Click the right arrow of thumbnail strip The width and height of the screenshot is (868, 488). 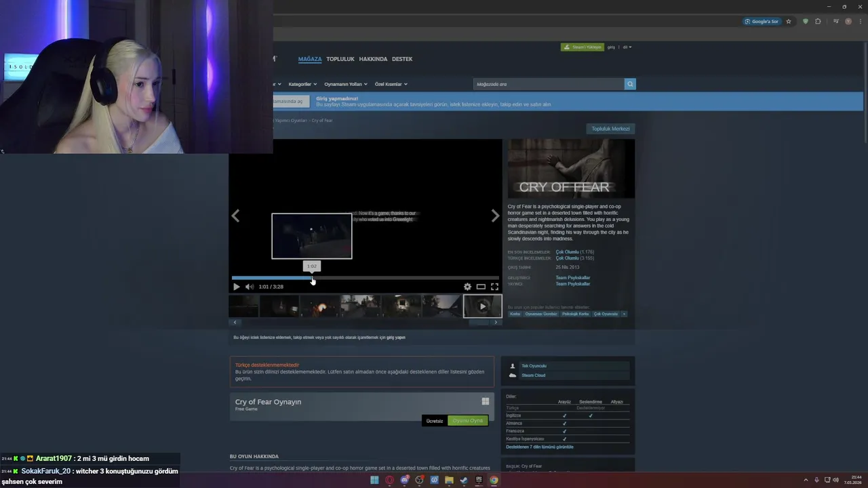496,323
